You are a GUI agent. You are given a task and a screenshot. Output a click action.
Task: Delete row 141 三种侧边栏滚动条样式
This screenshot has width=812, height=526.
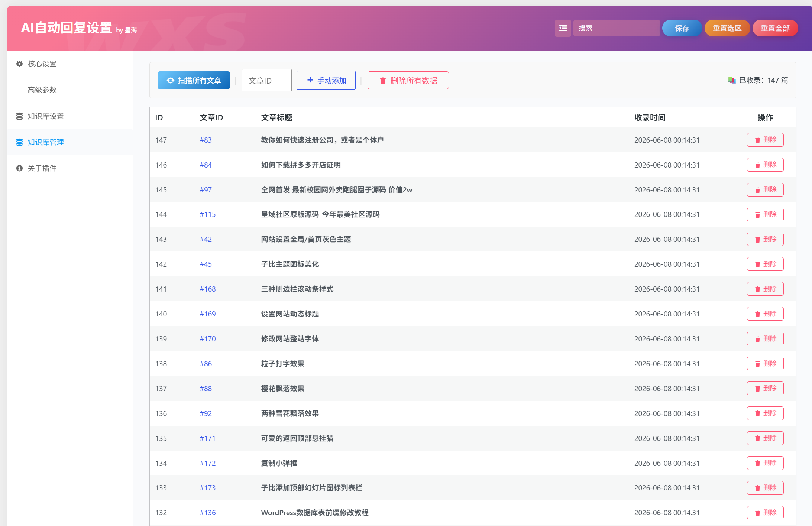pyautogui.click(x=765, y=289)
